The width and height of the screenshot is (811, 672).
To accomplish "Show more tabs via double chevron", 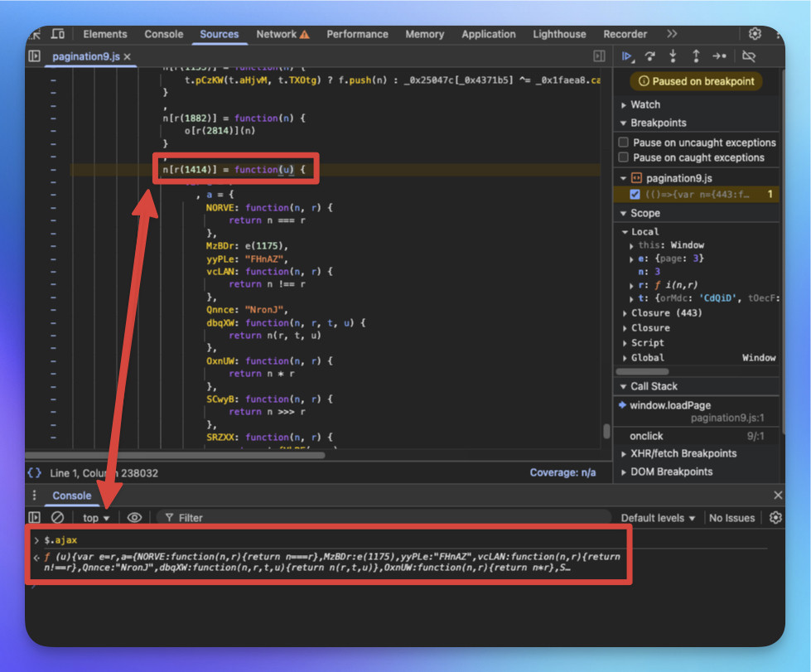I will click(x=671, y=34).
